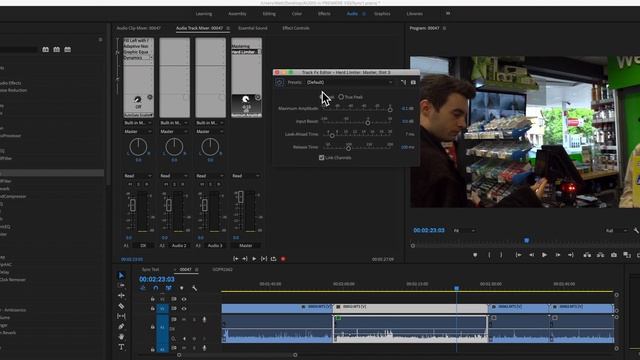The width and height of the screenshot is (640, 360).
Task: Go to Out point in Audio Track Mixer
Action: 244,259
